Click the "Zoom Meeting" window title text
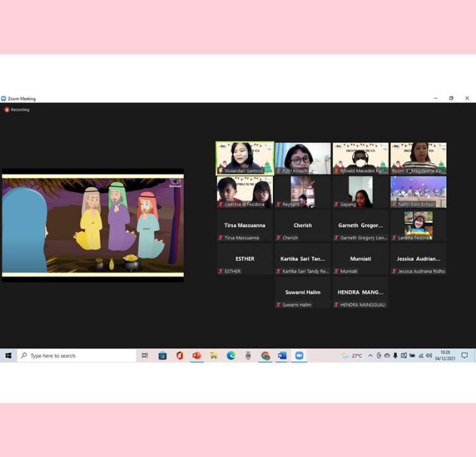 (22, 98)
